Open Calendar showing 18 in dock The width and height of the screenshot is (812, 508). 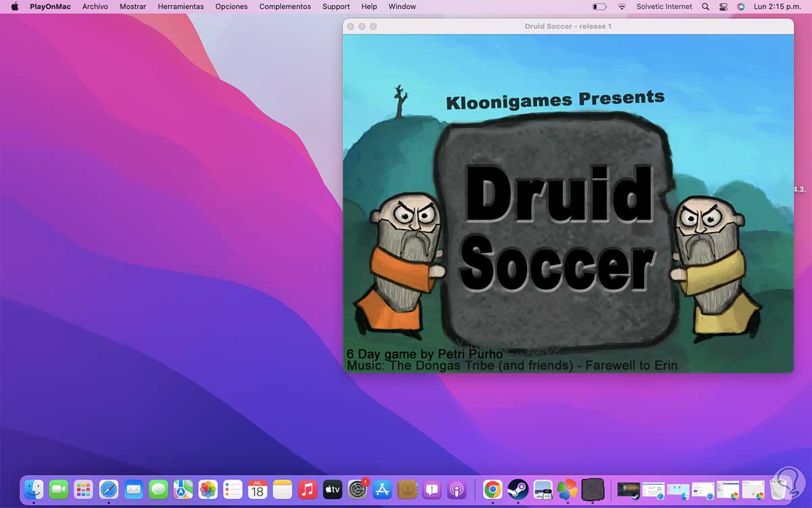pyautogui.click(x=257, y=489)
